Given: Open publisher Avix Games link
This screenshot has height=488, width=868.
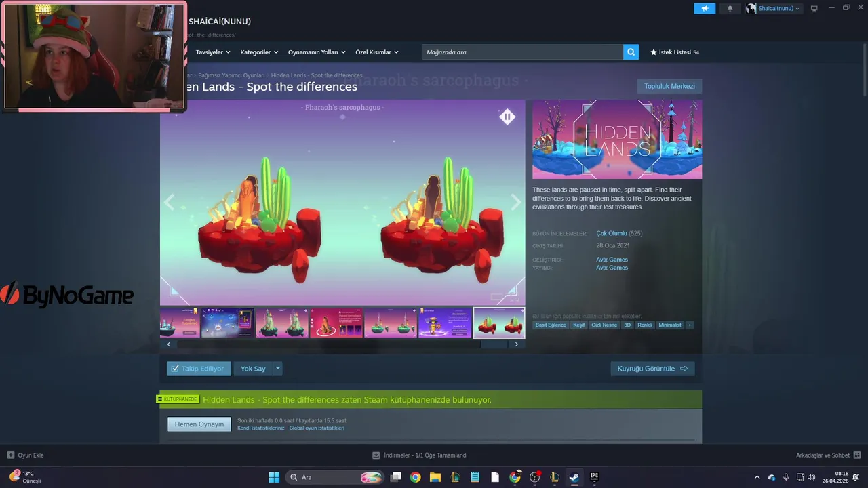Looking at the screenshot, I should (x=612, y=268).
